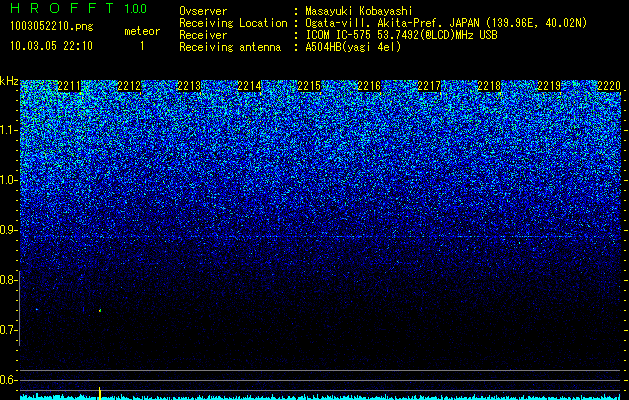The width and height of the screenshot is (629, 400).
Task: Click the meteor count value 1
Action: coord(142,46)
